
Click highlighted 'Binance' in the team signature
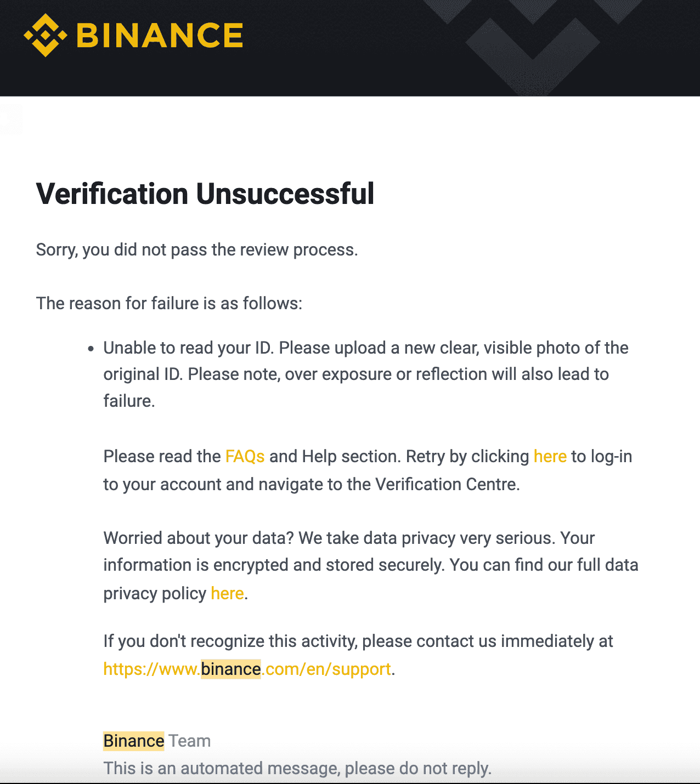click(x=134, y=741)
